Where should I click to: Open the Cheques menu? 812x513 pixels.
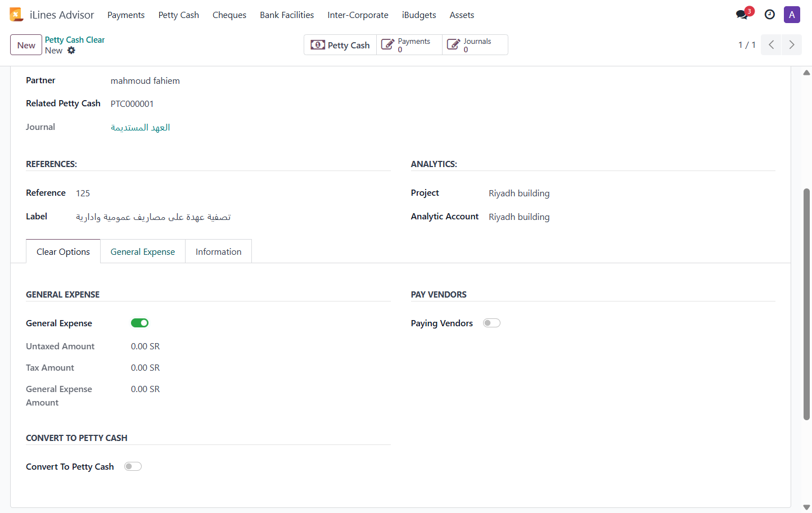pyautogui.click(x=229, y=15)
